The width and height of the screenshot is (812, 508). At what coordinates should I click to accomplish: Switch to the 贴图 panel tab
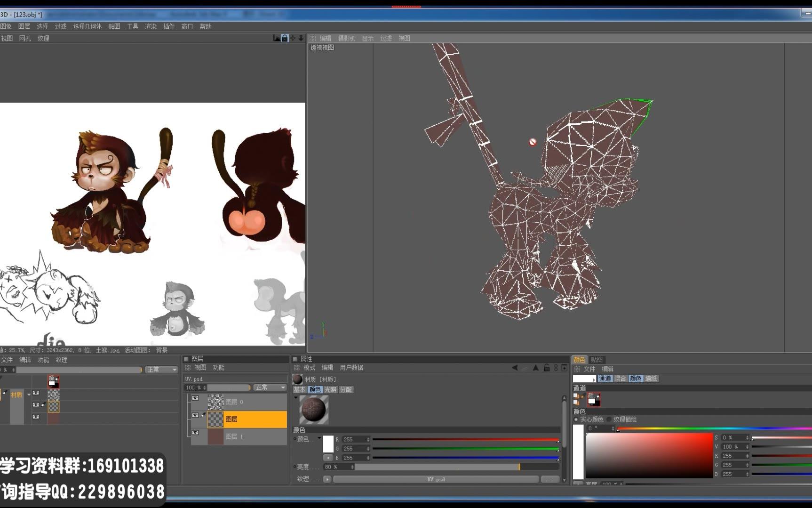[597, 359]
